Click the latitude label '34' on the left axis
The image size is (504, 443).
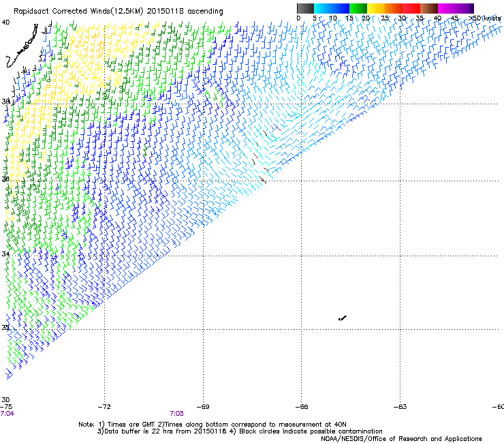(5, 254)
